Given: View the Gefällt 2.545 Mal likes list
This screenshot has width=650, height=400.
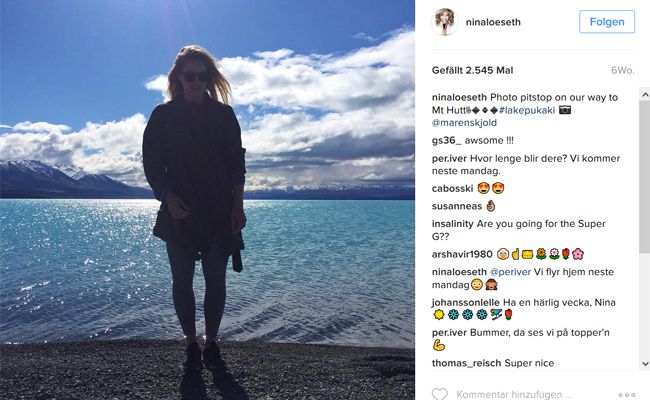Looking at the screenshot, I should point(472,70).
